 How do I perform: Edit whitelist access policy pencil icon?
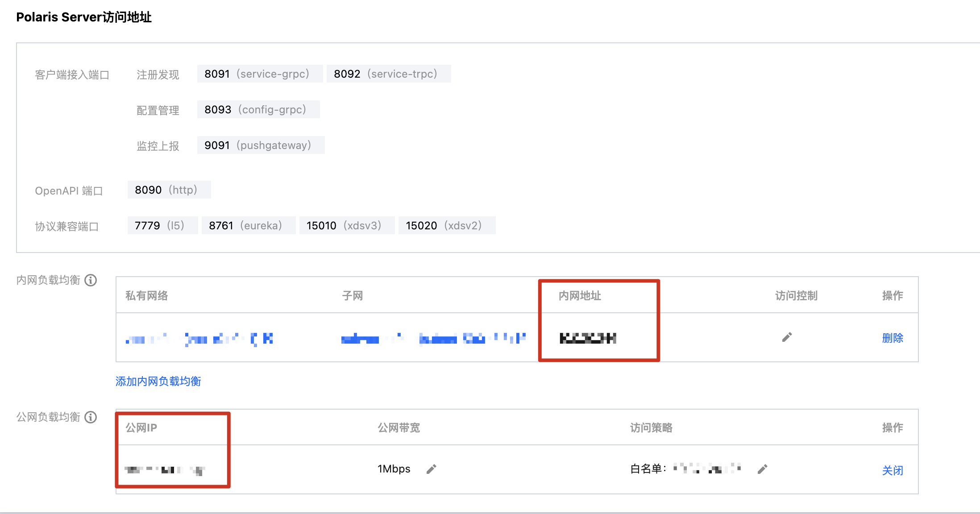point(762,469)
